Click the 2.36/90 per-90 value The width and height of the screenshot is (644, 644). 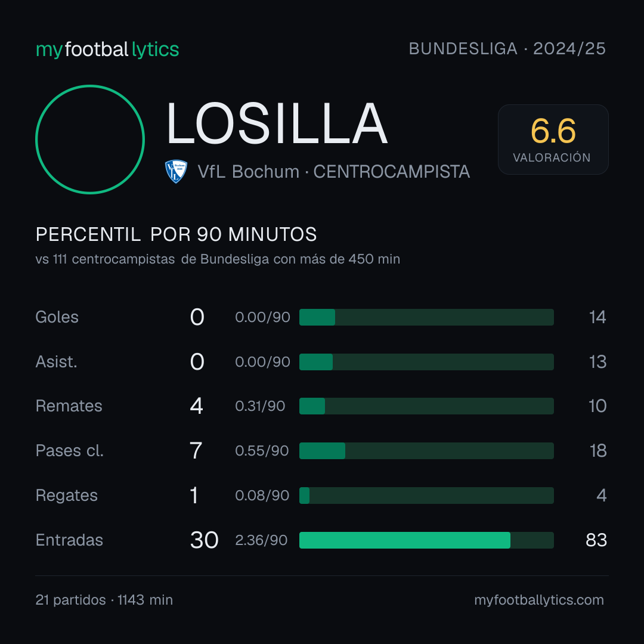[x=261, y=540]
